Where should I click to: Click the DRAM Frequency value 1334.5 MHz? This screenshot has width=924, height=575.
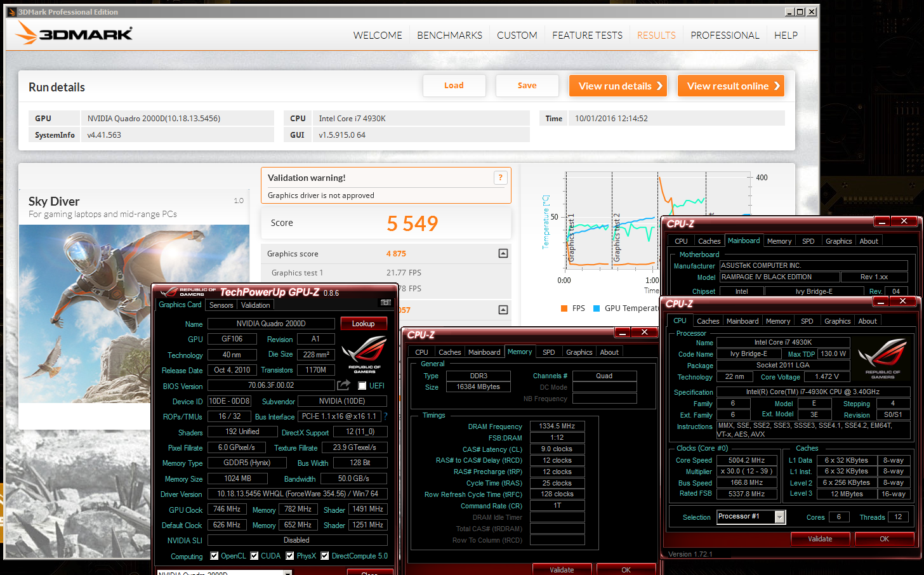point(557,426)
